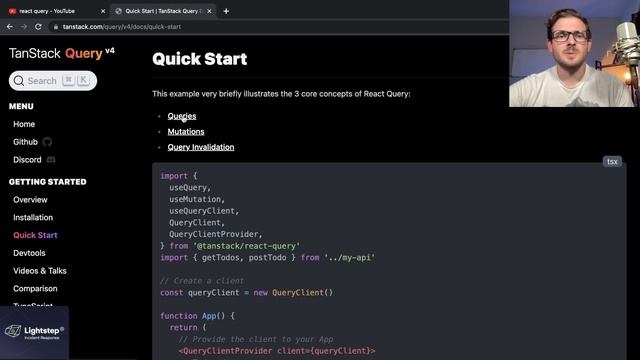Screen dimensions: 640x360
Task: Click '<QueryClientProvider client={queryClient}>' line
Action: [277, 351]
